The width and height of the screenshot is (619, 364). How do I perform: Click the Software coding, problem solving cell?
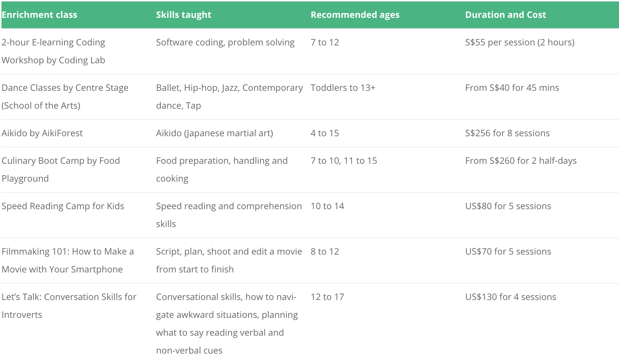click(x=225, y=42)
